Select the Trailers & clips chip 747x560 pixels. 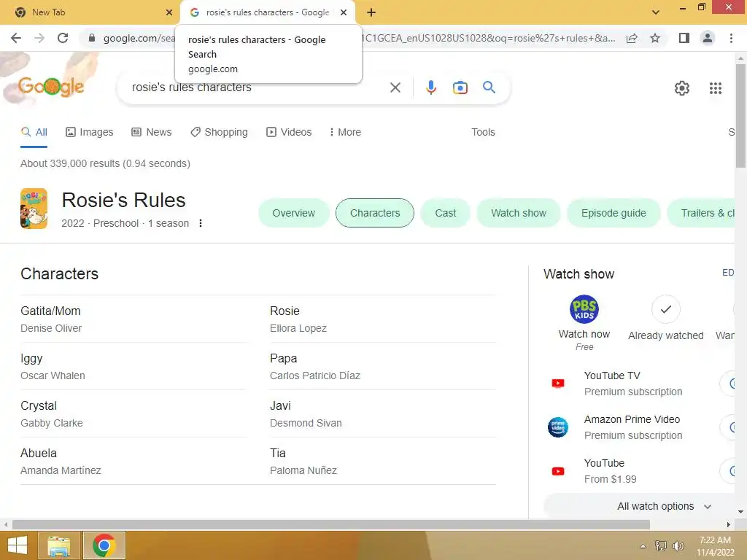point(701,213)
